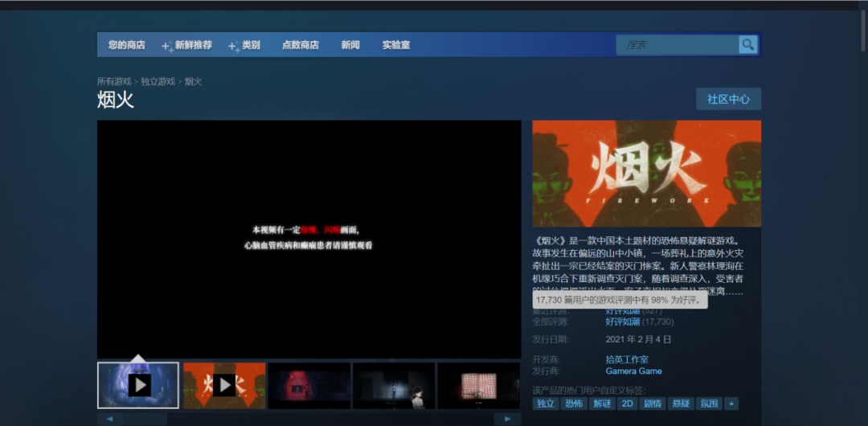Click 所有游戏 breadcrumb link
The width and height of the screenshot is (868, 426).
115,81
